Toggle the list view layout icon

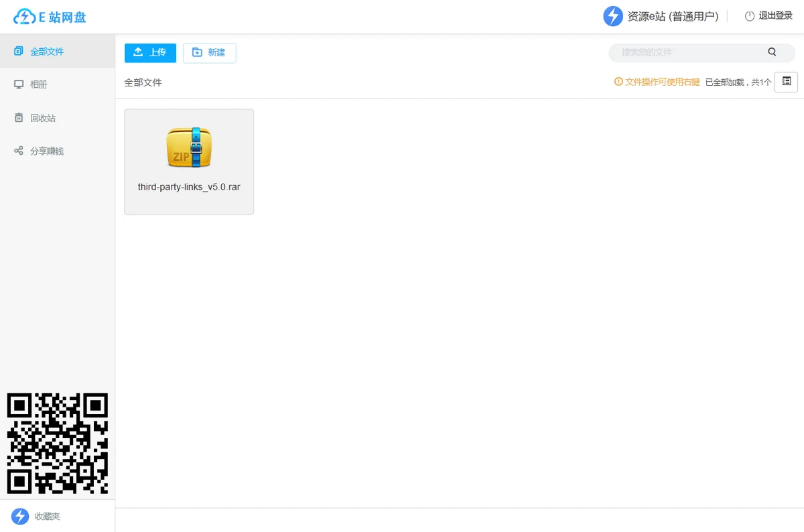pos(786,82)
